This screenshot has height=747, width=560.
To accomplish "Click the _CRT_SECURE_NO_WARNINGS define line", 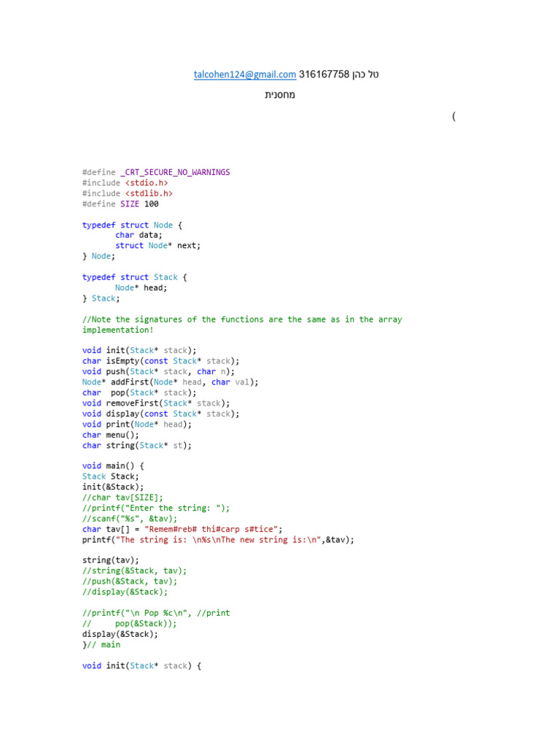I will point(156,172).
